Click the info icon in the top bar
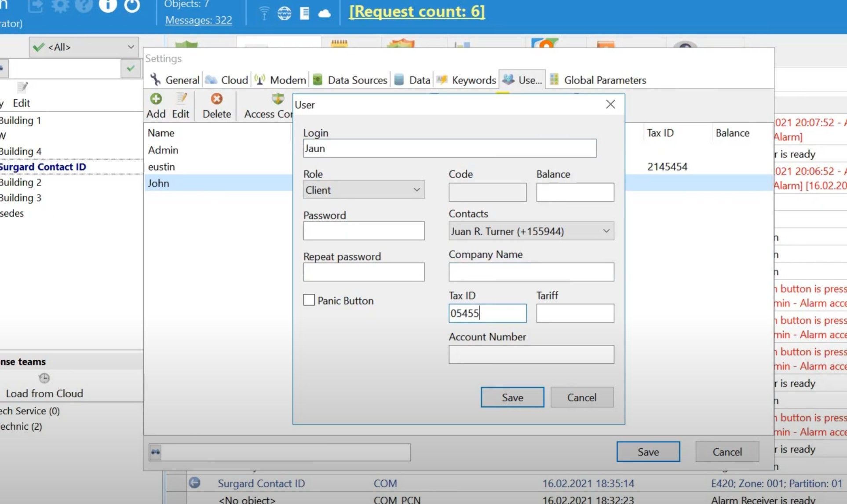 pyautogui.click(x=108, y=6)
